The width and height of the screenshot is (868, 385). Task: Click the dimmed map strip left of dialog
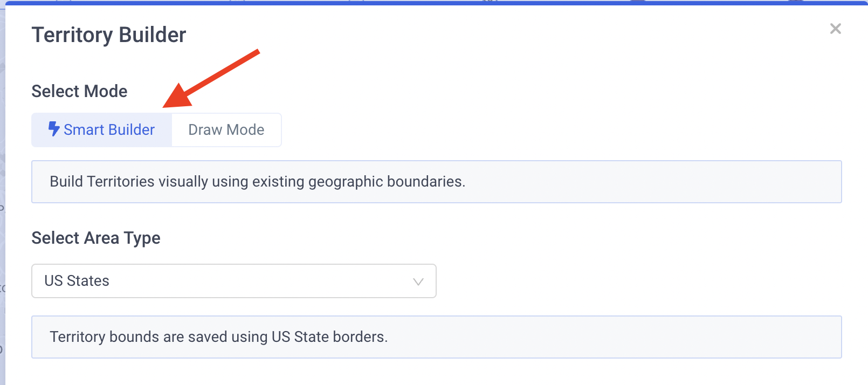[x=2, y=194]
